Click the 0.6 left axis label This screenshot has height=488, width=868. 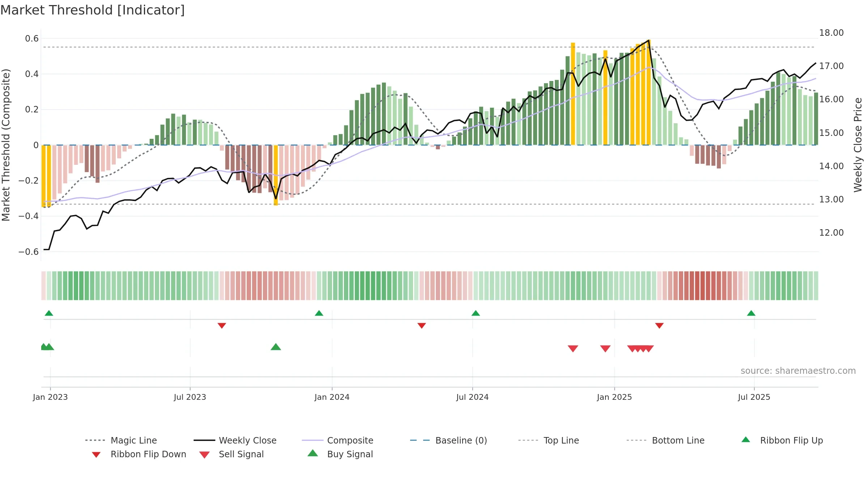click(32, 39)
